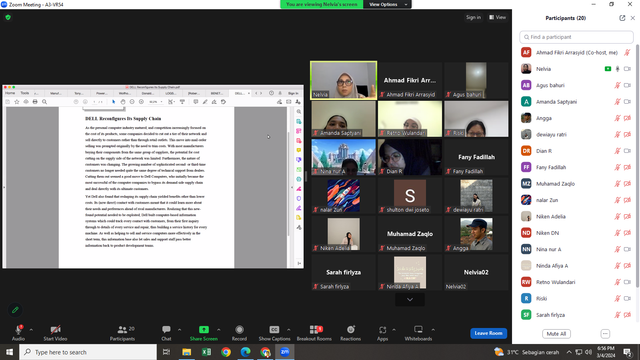Expand Share Screen options arrow
This screenshot has width=640, height=360.
point(219,329)
